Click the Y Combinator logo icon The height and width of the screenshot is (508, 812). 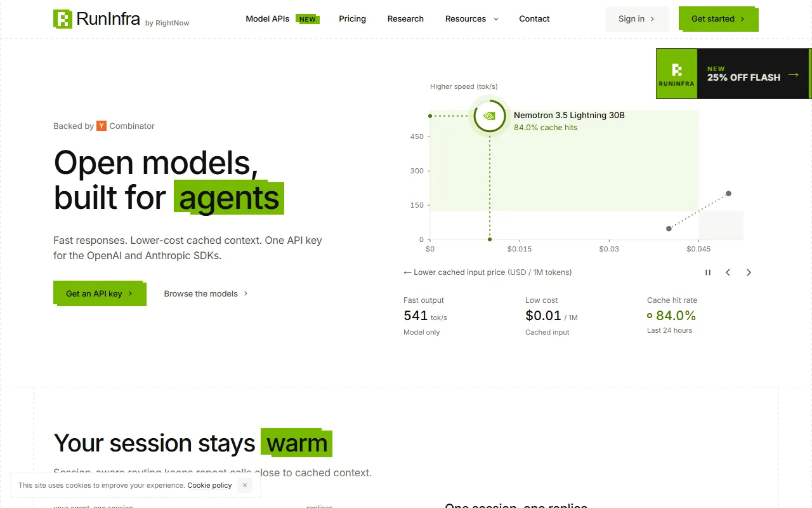click(x=101, y=126)
